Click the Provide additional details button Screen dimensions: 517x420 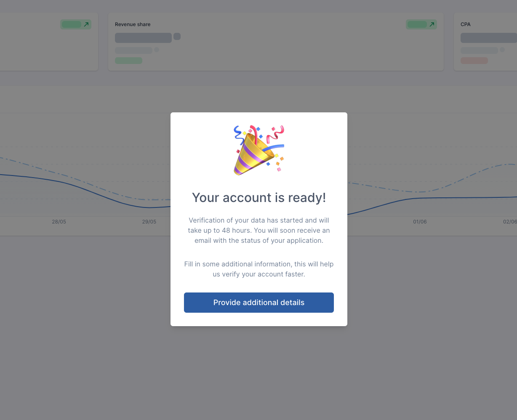(x=258, y=303)
